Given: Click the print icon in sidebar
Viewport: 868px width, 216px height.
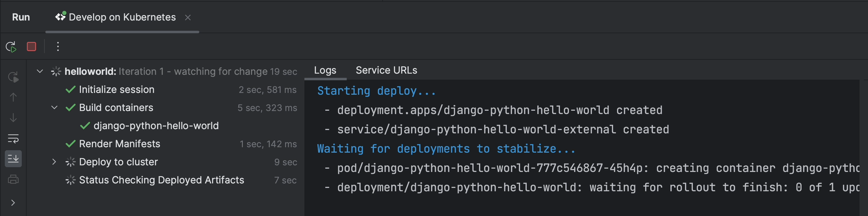Looking at the screenshot, I should (x=13, y=179).
